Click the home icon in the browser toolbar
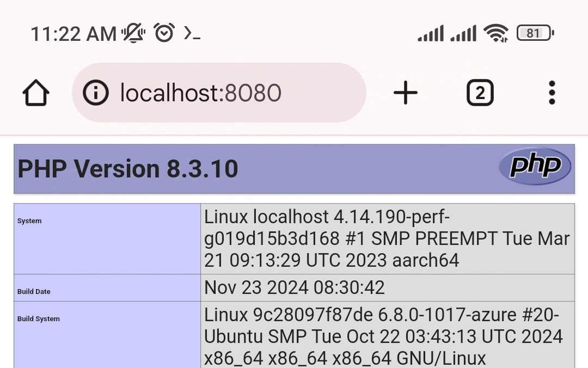Image resolution: width=588 pixels, height=368 pixels. coord(35,93)
